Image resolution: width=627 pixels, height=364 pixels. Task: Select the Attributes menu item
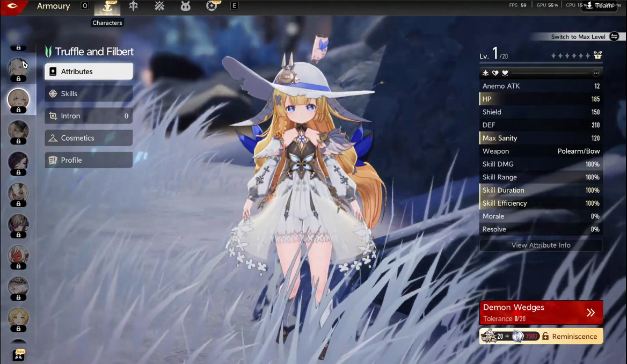(89, 71)
